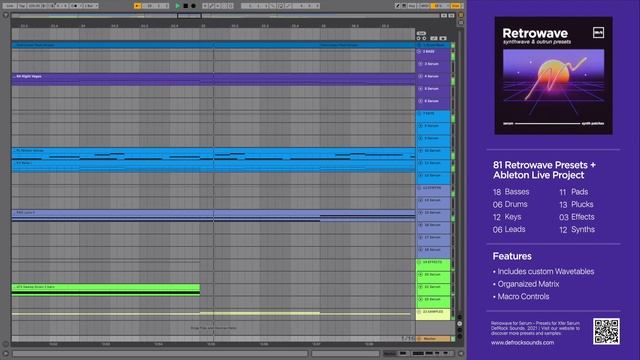Select the 17 Serum track header

tap(433, 240)
